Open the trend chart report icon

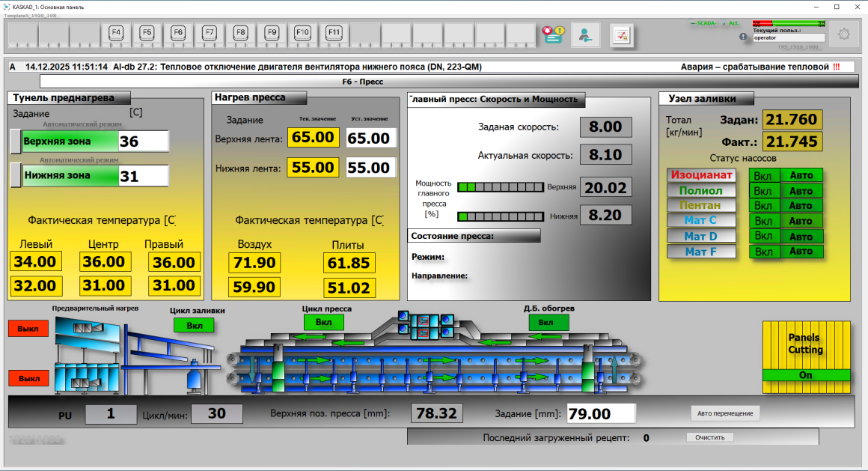point(622,34)
